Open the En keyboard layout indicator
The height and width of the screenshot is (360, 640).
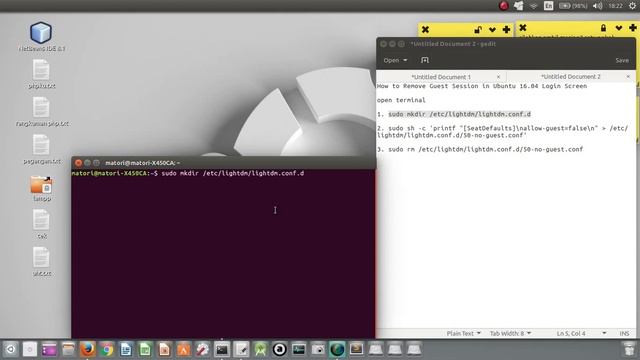549,6
